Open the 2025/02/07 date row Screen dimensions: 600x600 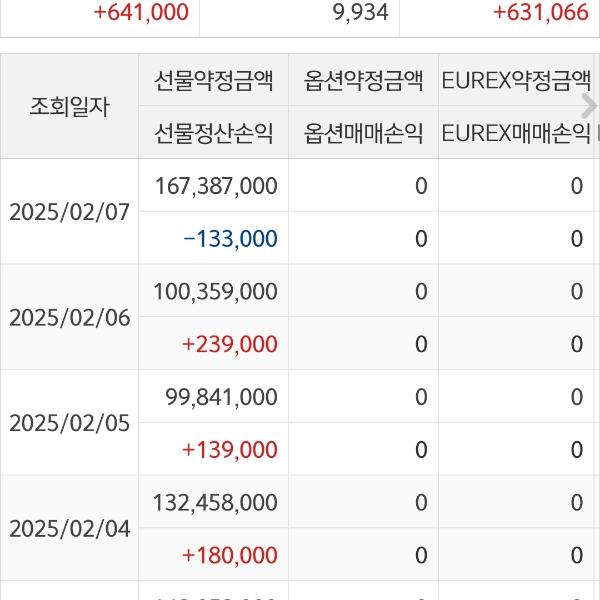[x=69, y=212]
